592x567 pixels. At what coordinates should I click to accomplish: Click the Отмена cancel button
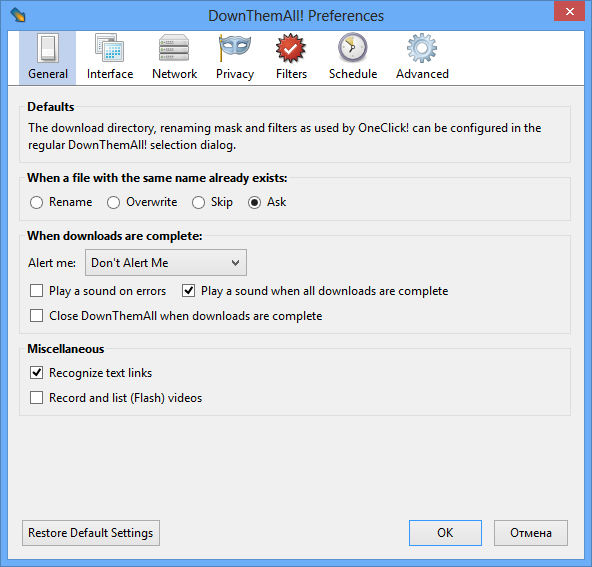pyautogui.click(x=530, y=533)
